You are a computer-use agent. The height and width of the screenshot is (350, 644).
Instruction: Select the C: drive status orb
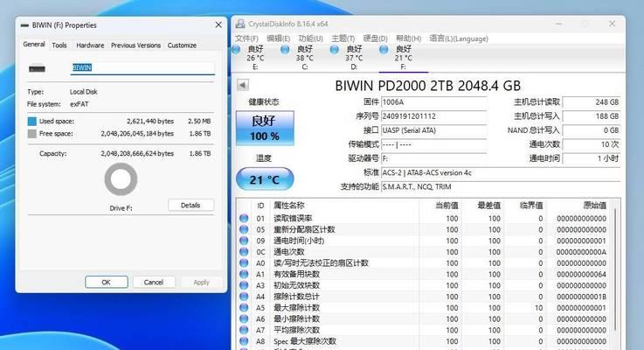285,50
